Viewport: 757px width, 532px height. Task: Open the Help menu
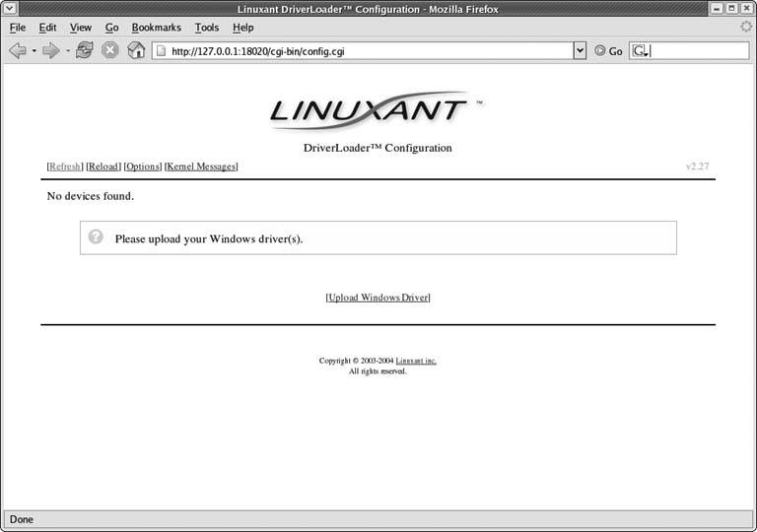[242, 28]
